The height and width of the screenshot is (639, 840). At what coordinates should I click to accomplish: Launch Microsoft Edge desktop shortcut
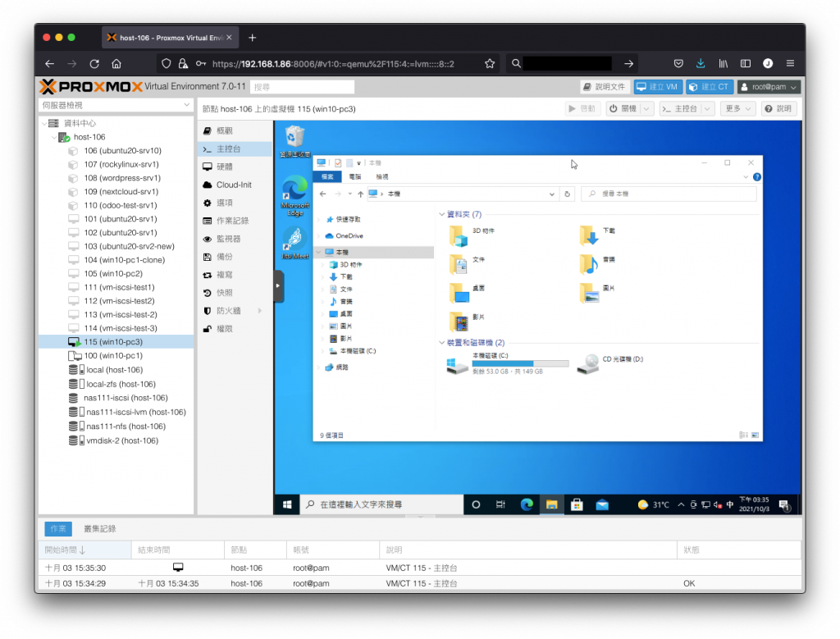pyautogui.click(x=294, y=195)
